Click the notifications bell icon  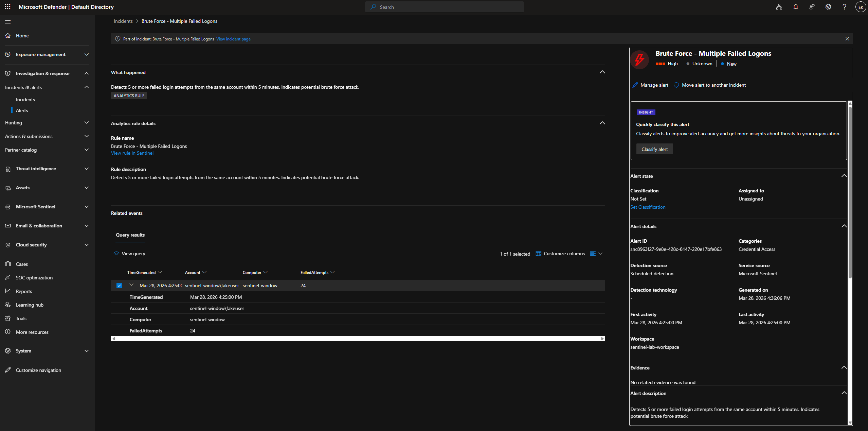pyautogui.click(x=795, y=7)
